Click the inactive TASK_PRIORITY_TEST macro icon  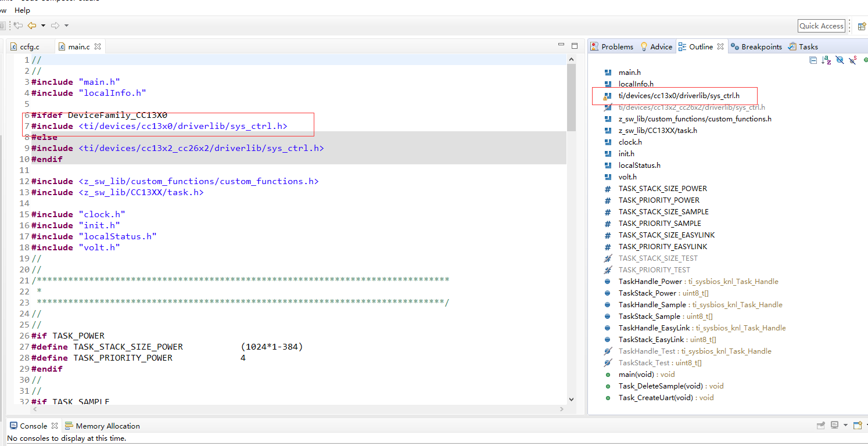coord(608,270)
